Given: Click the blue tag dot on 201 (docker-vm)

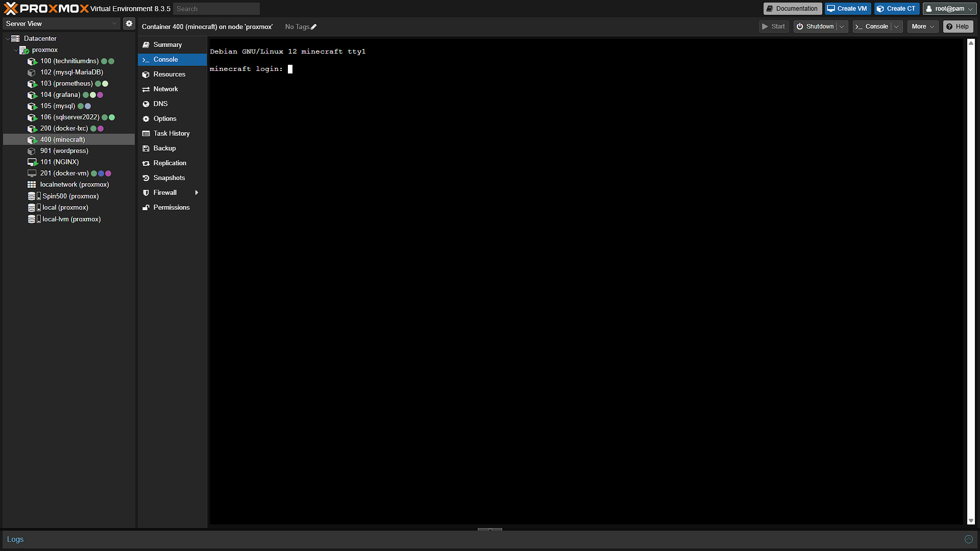Looking at the screenshot, I should [x=101, y=173].
